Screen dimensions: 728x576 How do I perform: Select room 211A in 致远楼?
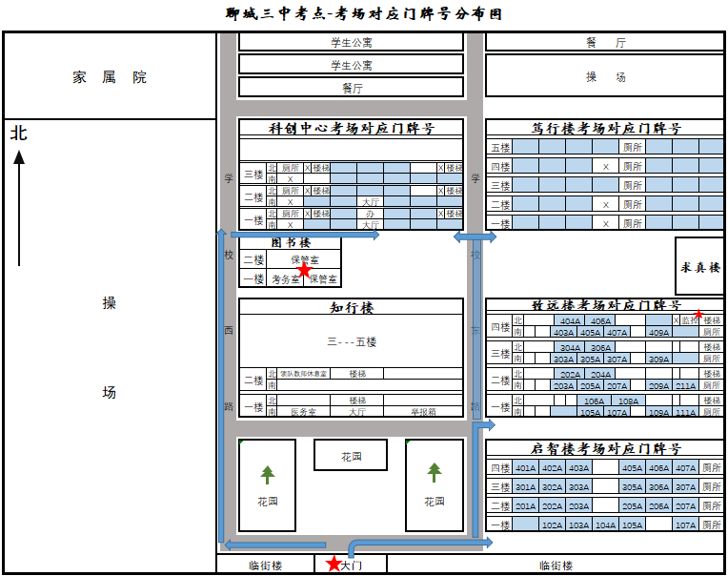tap(685, 386)
